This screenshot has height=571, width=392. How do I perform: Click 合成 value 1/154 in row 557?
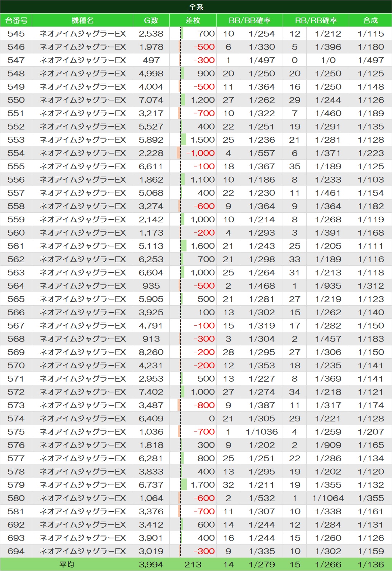click(370, 193)
